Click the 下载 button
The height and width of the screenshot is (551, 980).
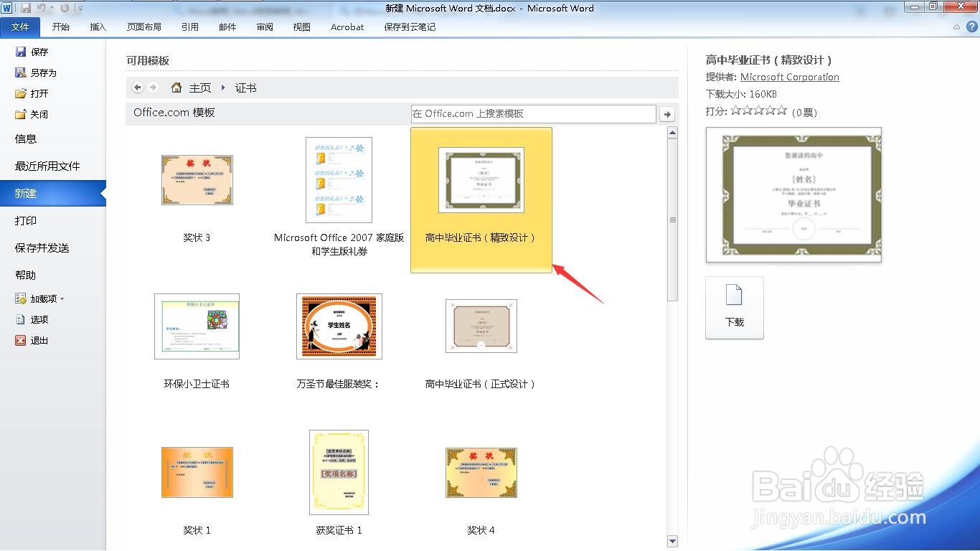click(x=735, y=308)
